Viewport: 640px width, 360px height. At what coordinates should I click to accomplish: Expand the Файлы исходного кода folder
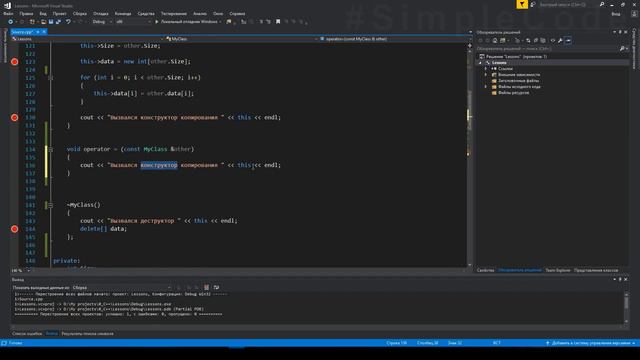point(486,87)
